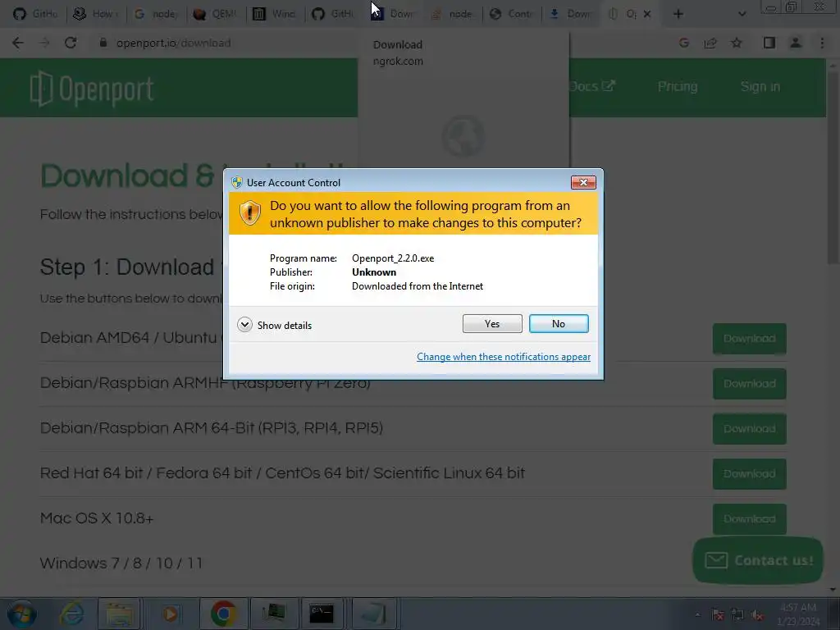The width and height of the screenshot is (840, 630).
Task: Click the taskbar clock showing 4:57 AM
Action: pos(797,614)
